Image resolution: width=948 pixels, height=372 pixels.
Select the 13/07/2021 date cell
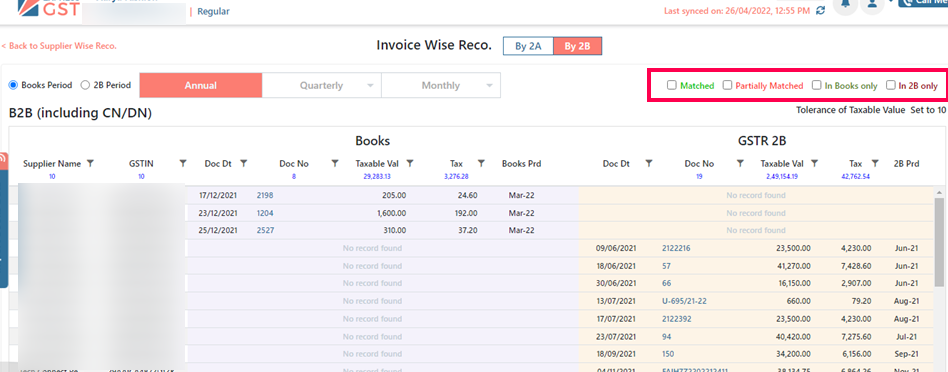coord(615,301)
